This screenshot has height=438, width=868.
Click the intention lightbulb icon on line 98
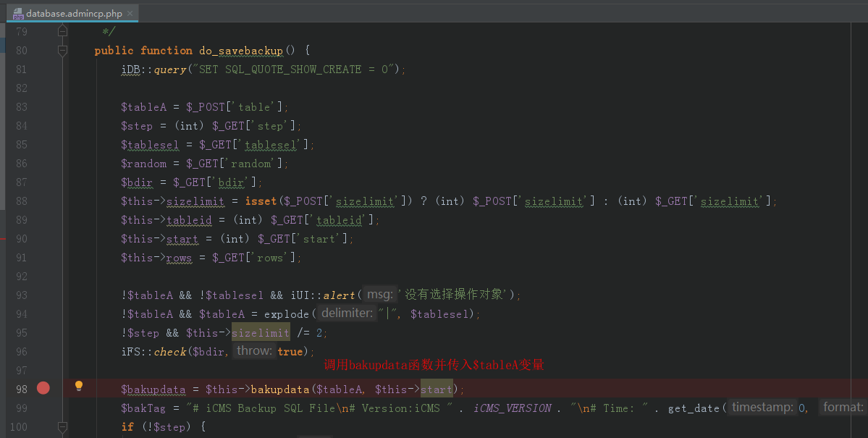point(78,386)
